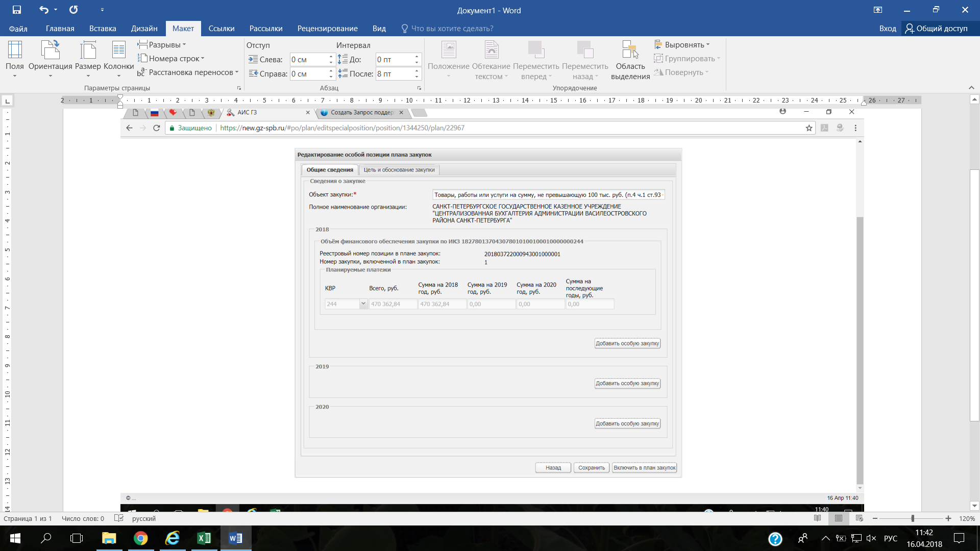The image size is (980, 551).
Task: Click the Redo/Repeat icon
Action: click(73, 10)
